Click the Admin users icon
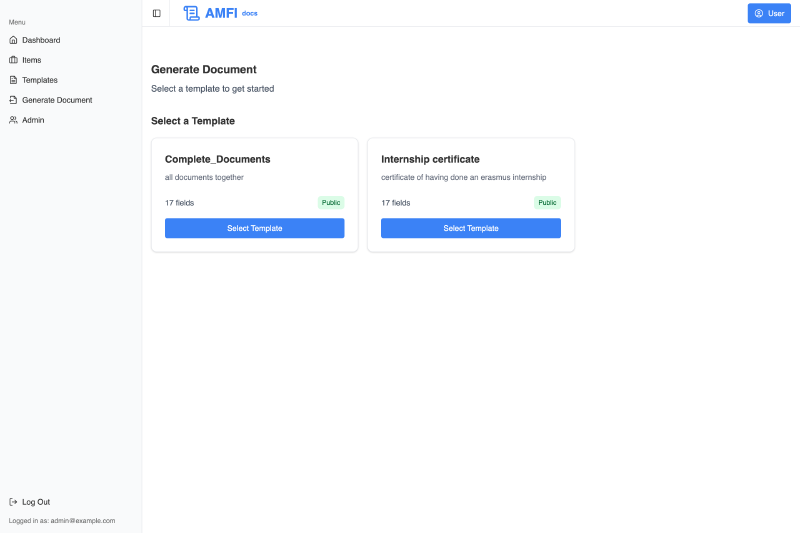This screenshot has width=800, height=533. [x=13, y=120]
